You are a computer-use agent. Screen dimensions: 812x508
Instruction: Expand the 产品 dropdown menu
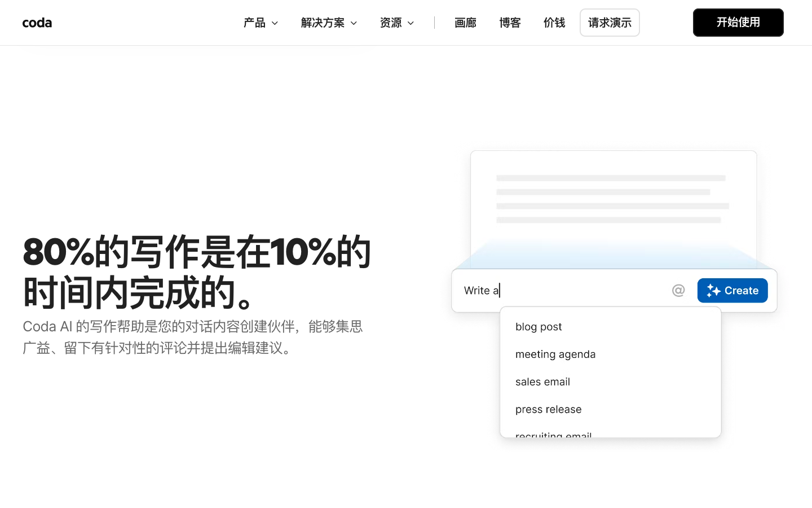point(261,23)
